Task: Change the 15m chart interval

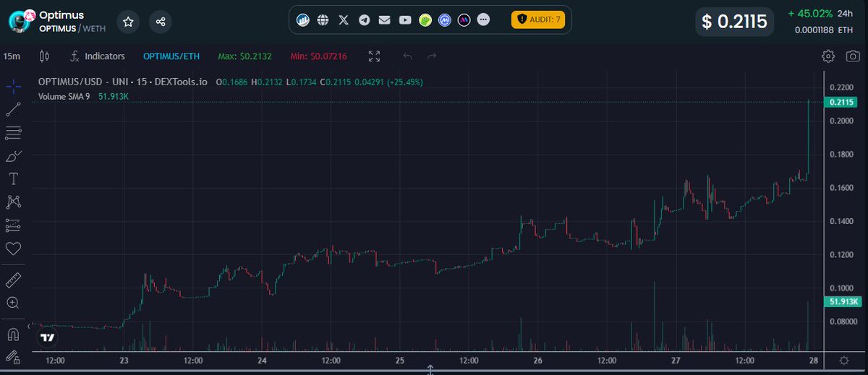Action: 12,56
